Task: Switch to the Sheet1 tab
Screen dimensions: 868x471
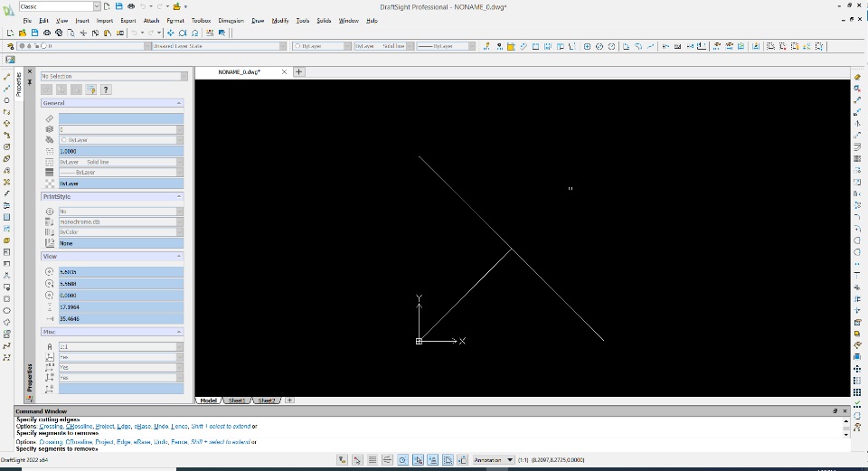Action: click(x=237, y=400)
